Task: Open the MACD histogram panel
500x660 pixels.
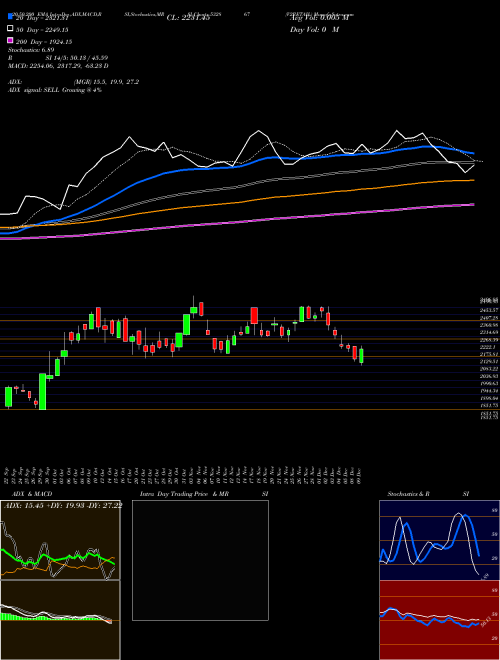Action: pyautogui.click(x=60, y=620)
